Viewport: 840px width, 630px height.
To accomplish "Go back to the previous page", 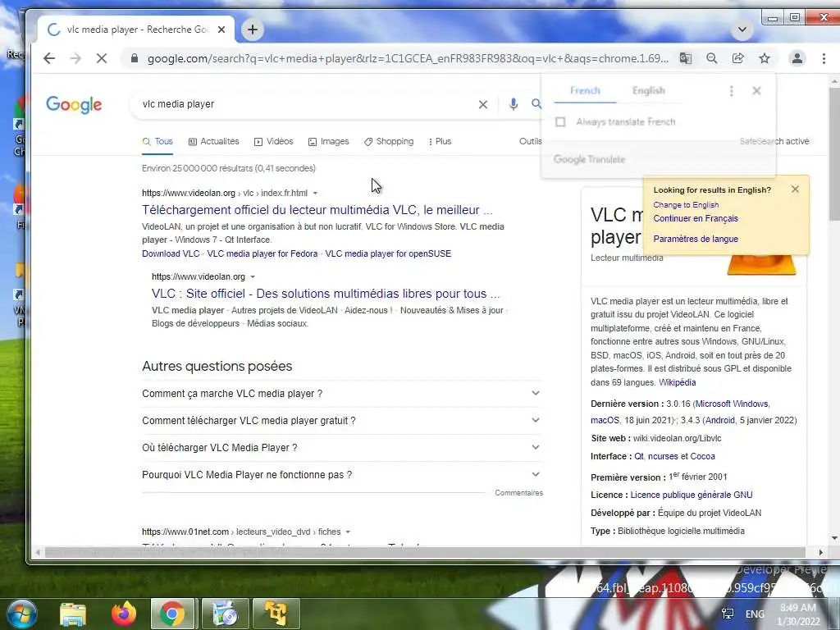I will tap(48, 58).
